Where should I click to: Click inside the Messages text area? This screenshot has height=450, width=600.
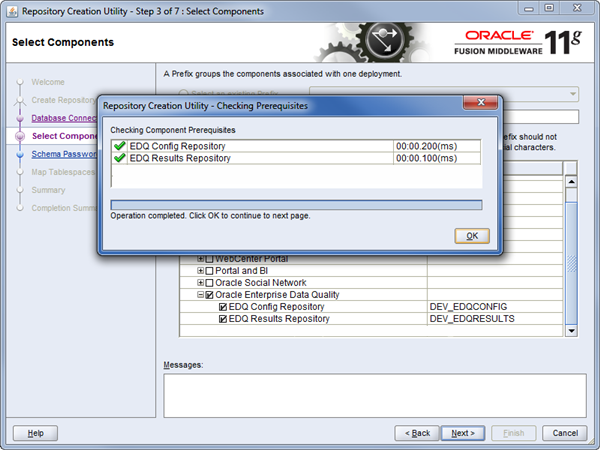[x=375, y=395]
